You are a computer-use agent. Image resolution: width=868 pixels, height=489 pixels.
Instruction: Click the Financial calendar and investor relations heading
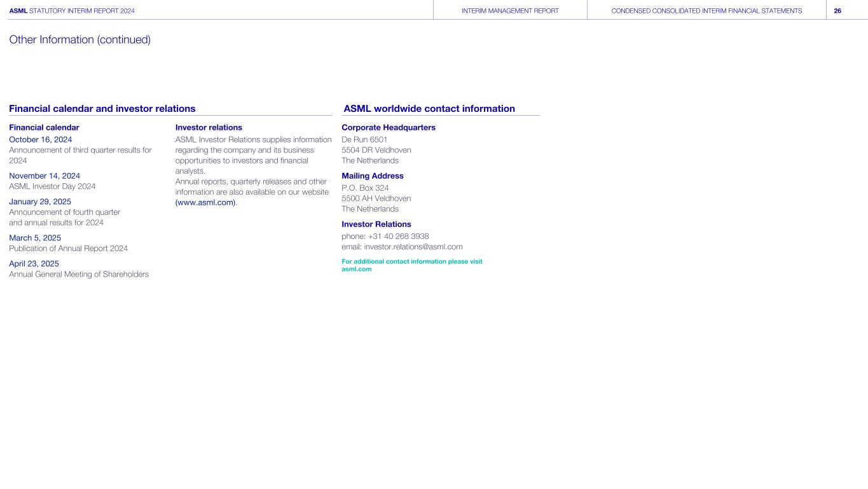tap(102, 109)
